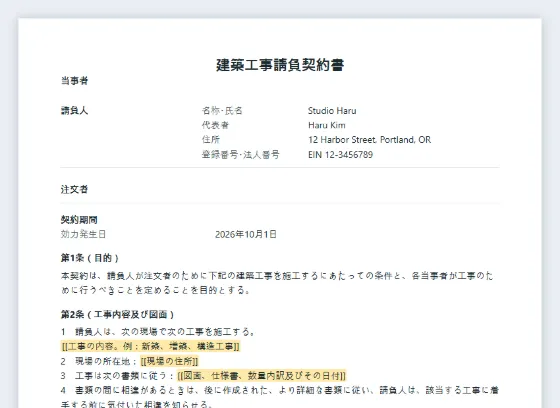Click the document title 建築工事請負契約書
The height and width of the screenshot is (408, 560).
[280, 65]
